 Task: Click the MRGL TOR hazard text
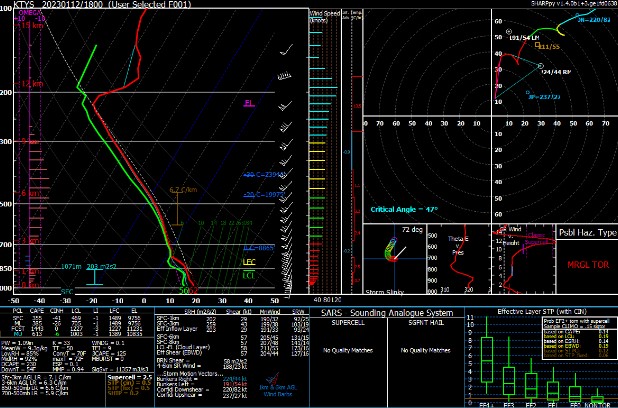click(x=588, y=265)
